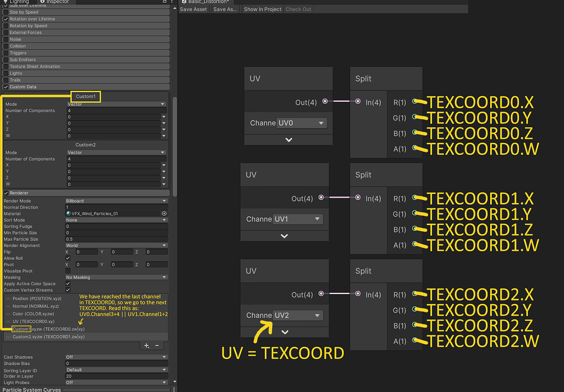Remove a vertex stream with the minus icon

pos(158,345)
